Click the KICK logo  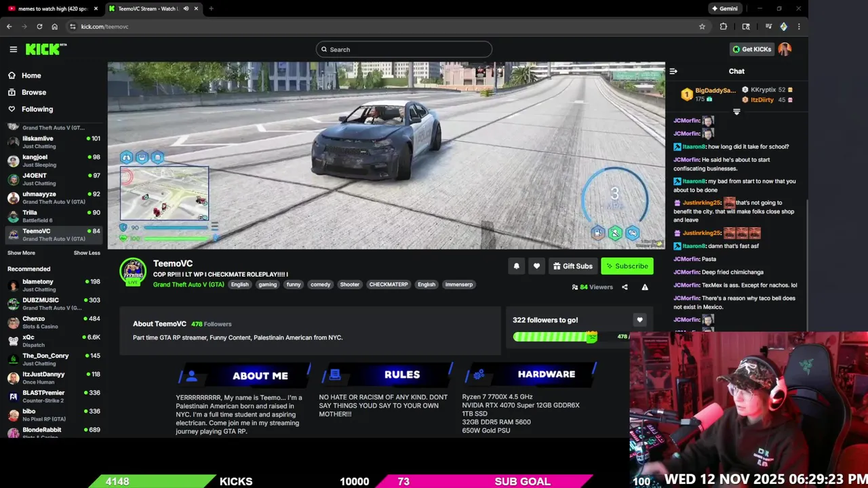[45, 49]
